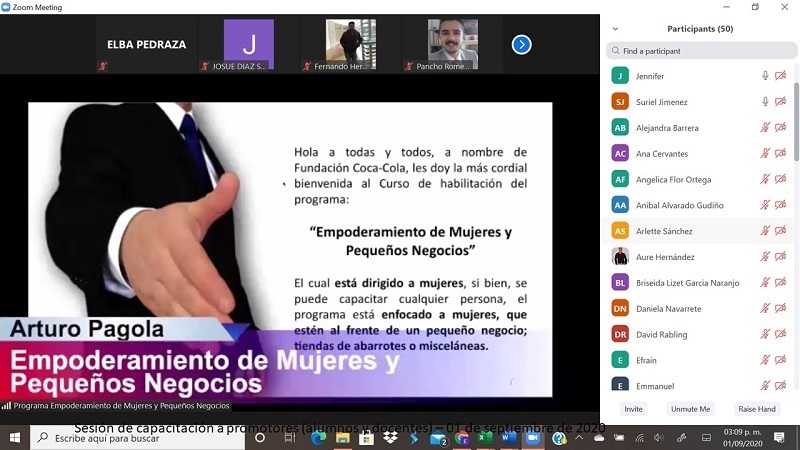The image size is (800, 450).
Task: Click Fernando Her... video thumbnail
Action: coord(351,44)
